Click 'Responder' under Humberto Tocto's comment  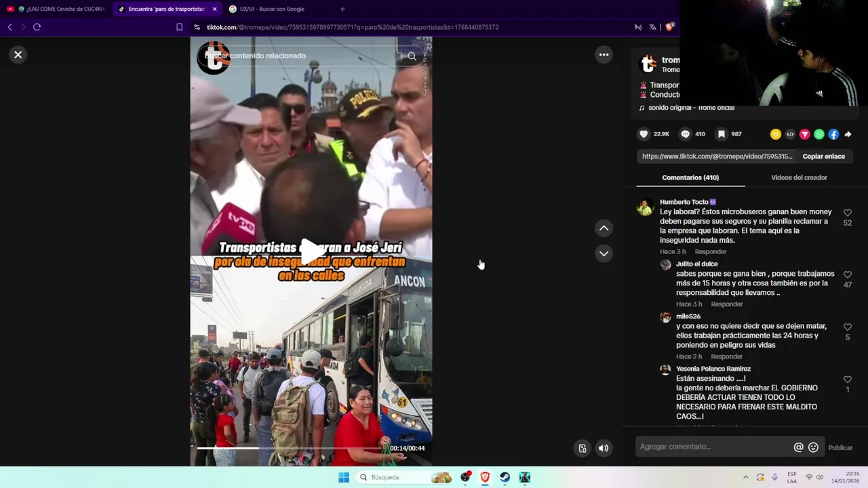pyautogui.click(x=710, y=252)
